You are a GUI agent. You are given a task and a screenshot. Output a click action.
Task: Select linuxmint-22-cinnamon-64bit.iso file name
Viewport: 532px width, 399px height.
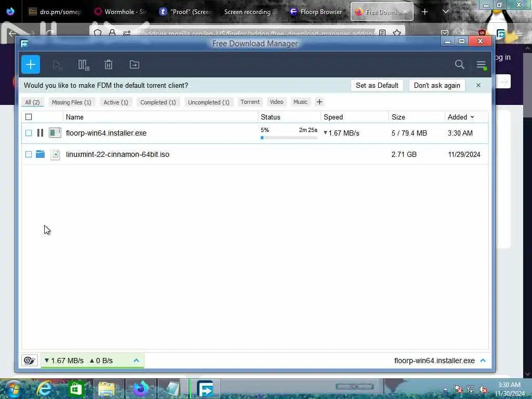117,154
